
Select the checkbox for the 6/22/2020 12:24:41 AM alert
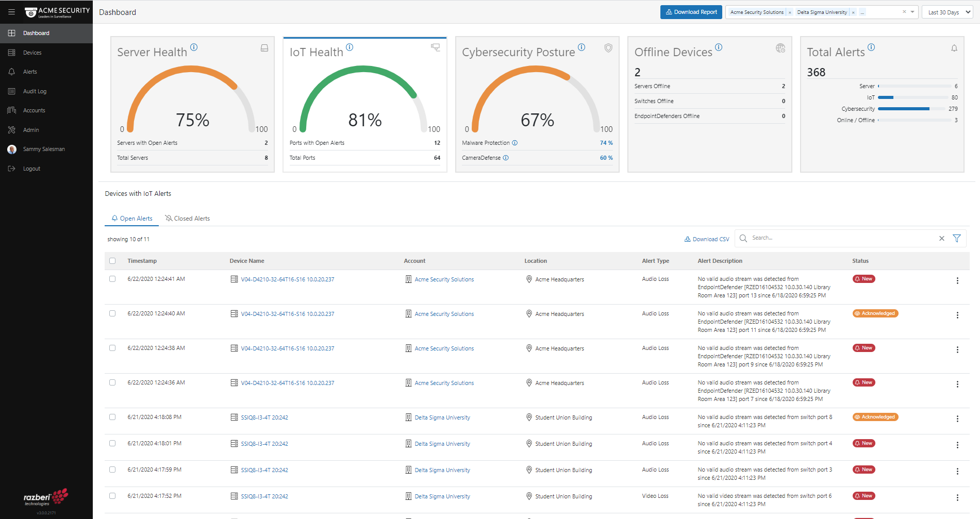[x=112, y=279]
